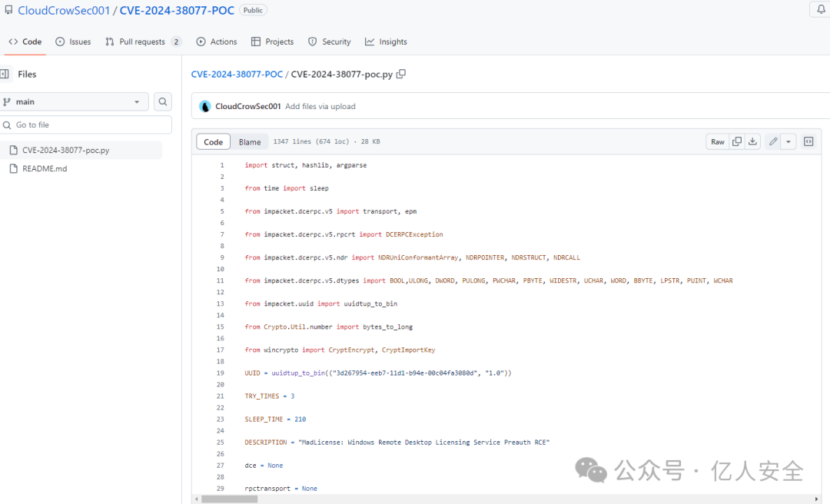Click the pencil edit file icon
This screenshot has width=830, height=504.
[773, 141]
